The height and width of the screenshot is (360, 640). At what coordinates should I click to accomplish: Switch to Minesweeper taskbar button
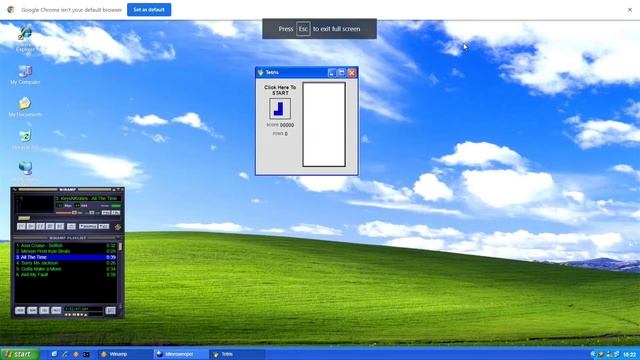pos(180,354)
